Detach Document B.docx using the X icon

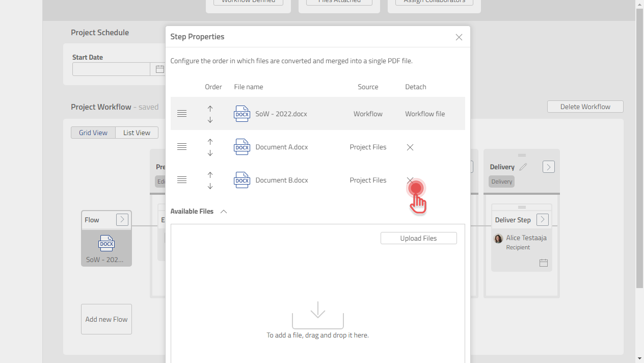coord(410,180)
